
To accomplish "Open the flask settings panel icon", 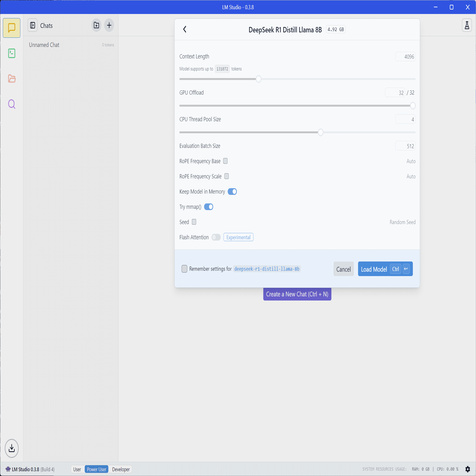I will [x=467, y=25].
